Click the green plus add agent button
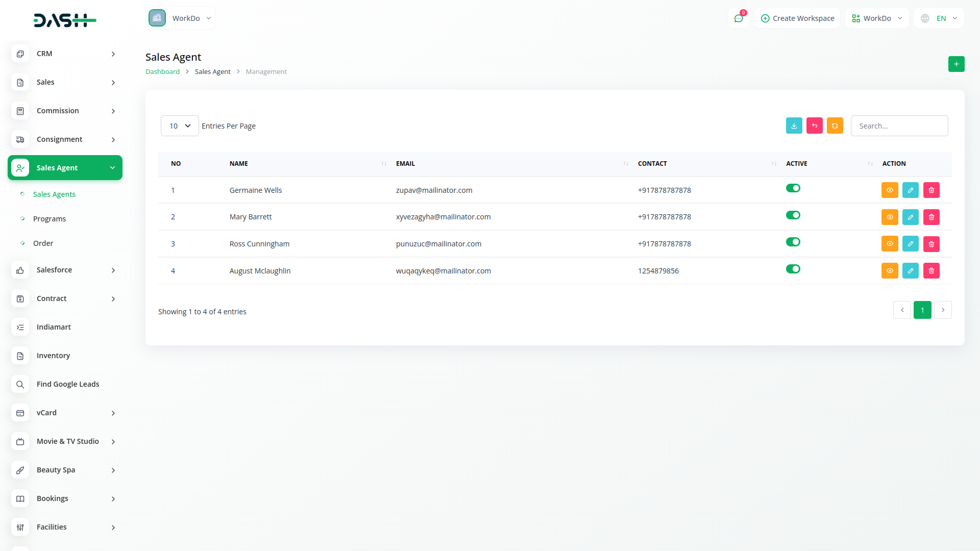The height and width of the screenshot is (551, 980). click(956, 64)
